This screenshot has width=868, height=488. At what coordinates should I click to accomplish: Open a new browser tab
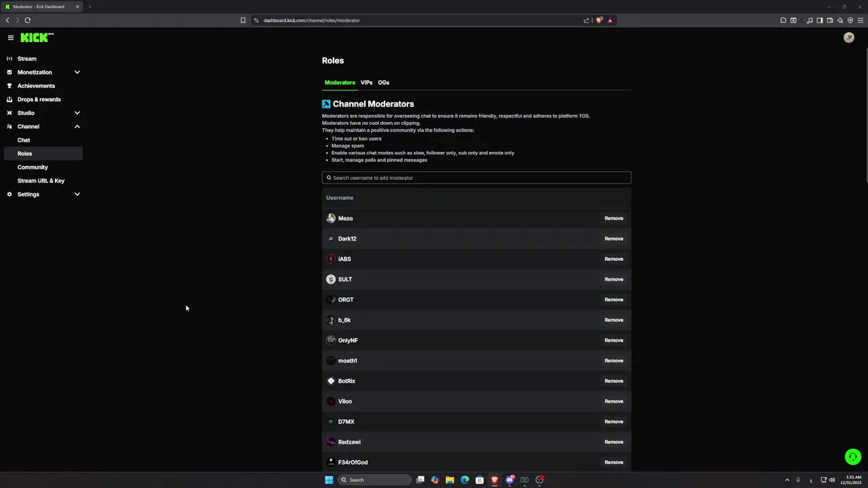coord(90,7)
